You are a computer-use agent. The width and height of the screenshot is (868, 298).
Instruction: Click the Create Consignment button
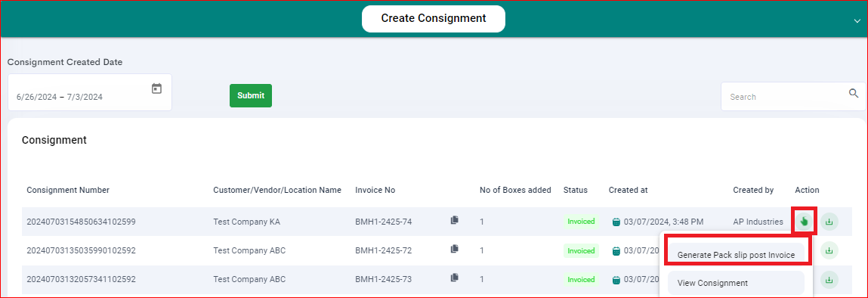(x=434, y=18)
